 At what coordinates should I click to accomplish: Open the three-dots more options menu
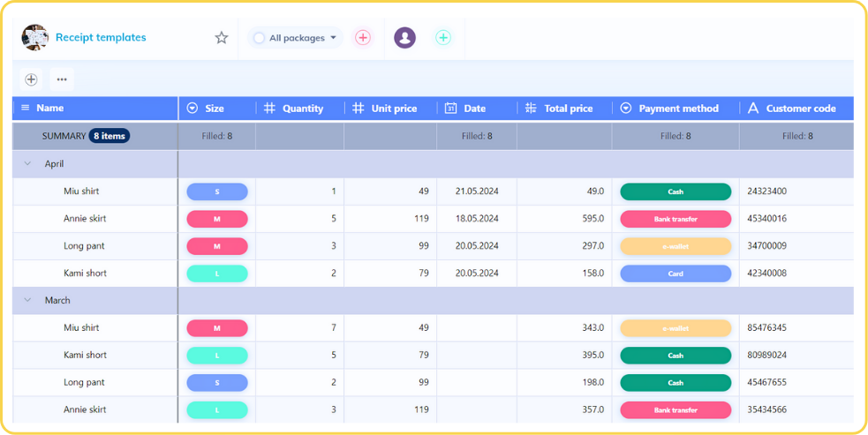tap(62, 79)
